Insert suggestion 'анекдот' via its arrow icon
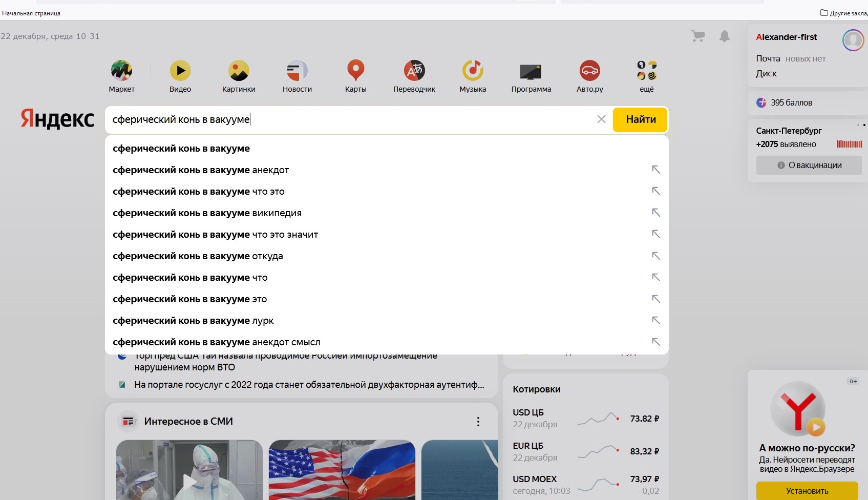Viewport: 868px width, 500px height. pyautogui.click(x=655, y=170)
